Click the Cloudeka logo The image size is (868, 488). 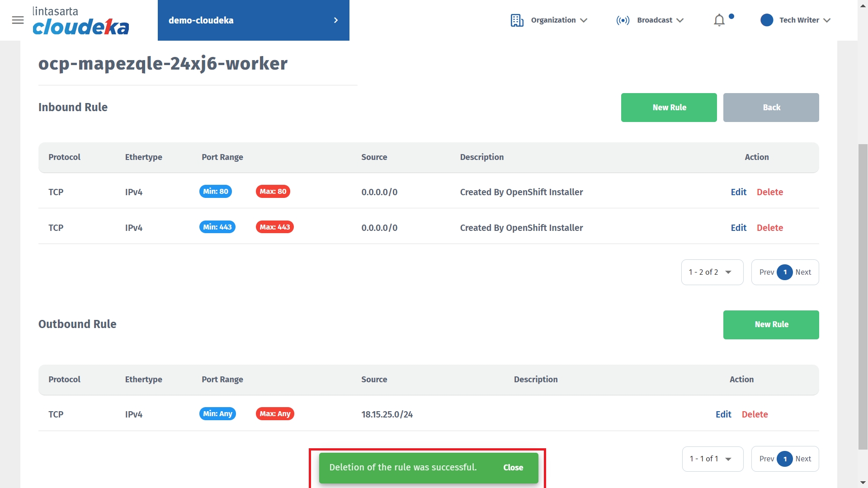point(80,21)
